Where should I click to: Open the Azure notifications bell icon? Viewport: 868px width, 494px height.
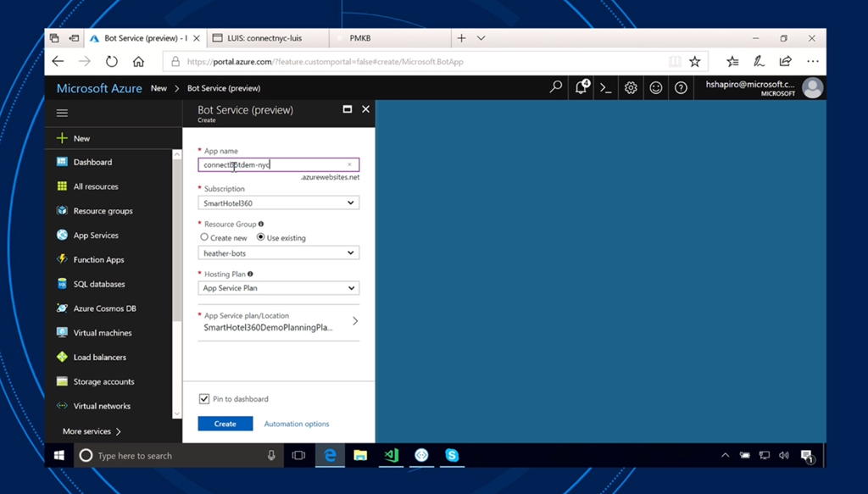581,87
